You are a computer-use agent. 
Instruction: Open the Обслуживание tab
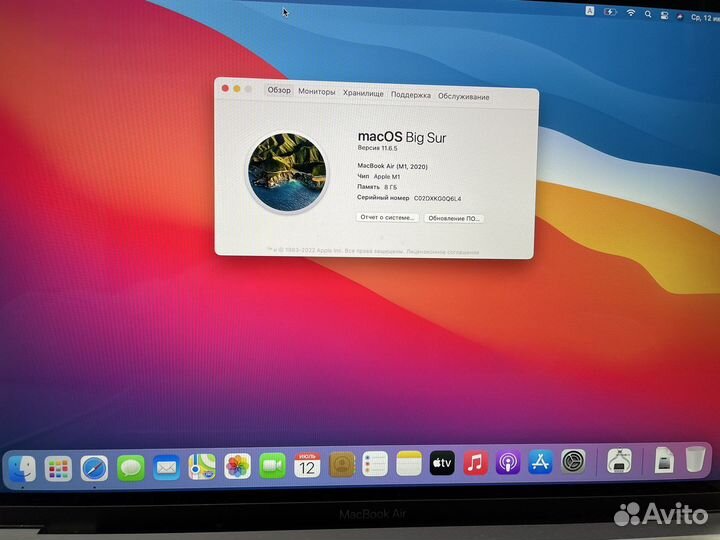[x=464, y=96]
